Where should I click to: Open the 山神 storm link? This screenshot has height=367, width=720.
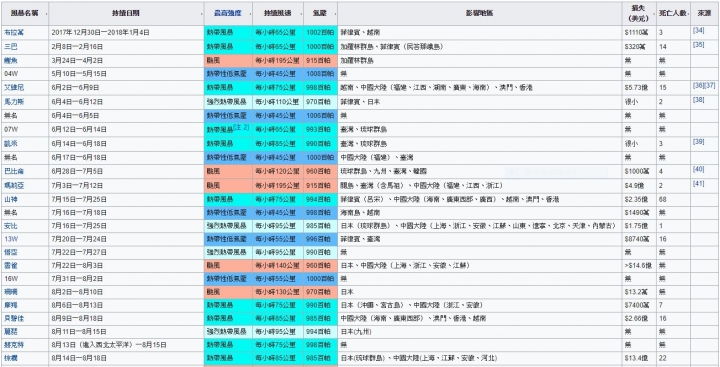click(11, 199)
